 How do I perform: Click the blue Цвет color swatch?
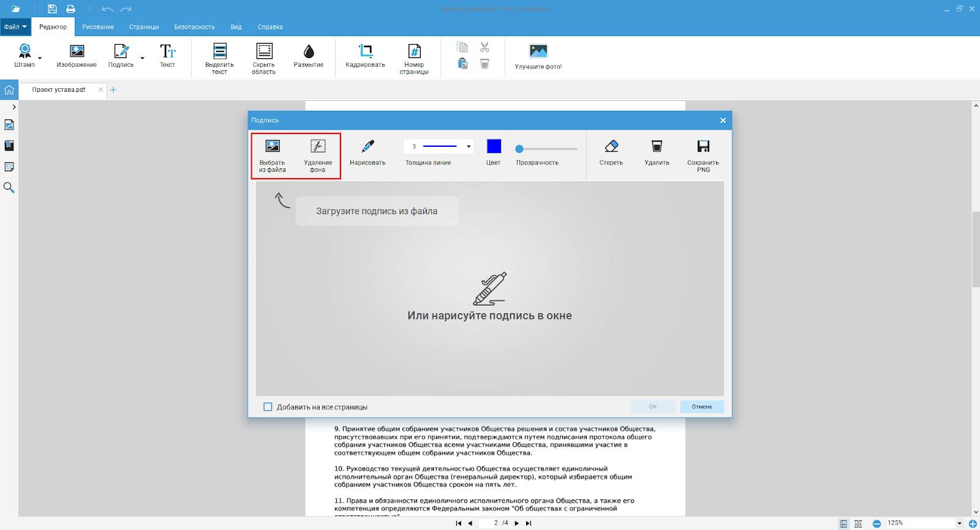point(494,146)
